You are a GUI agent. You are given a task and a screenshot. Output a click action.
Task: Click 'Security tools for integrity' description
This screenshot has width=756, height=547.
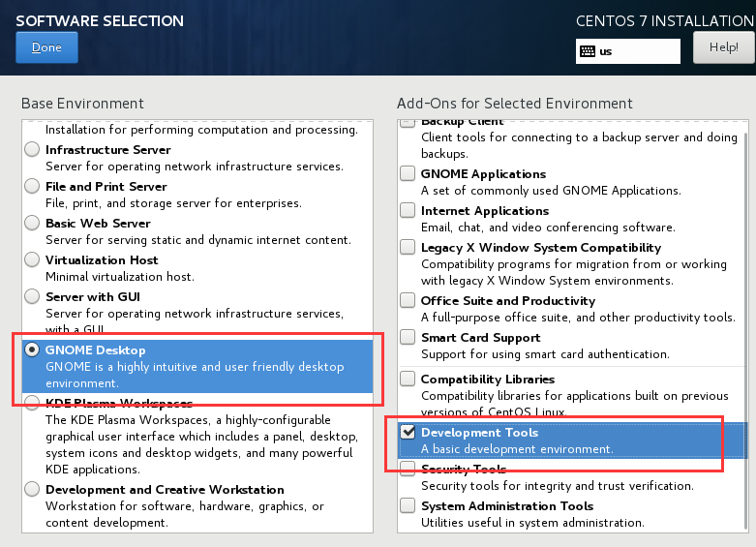(558, 486)
